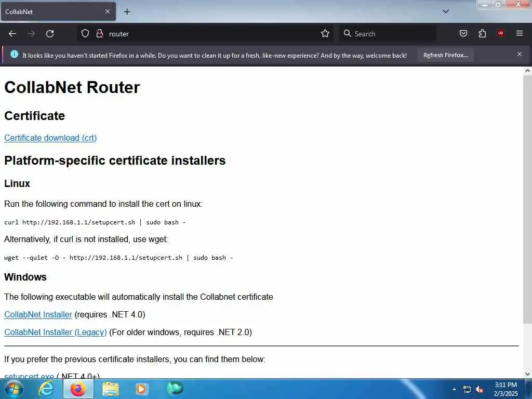Close the CollabNet tab
The height and width of the screenshot is (399, 532).
point(107,11)
